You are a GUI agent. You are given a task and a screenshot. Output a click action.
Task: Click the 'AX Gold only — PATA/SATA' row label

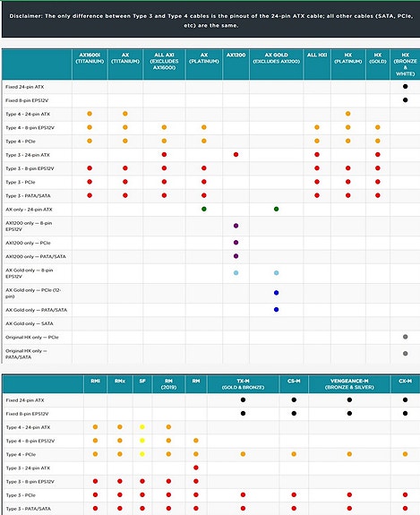tap(36, 310)
